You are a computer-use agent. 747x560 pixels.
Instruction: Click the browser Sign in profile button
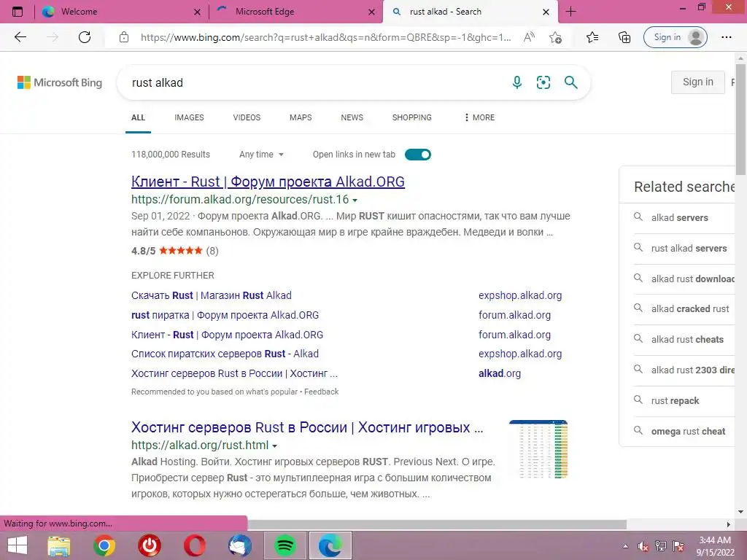[675, 37]
